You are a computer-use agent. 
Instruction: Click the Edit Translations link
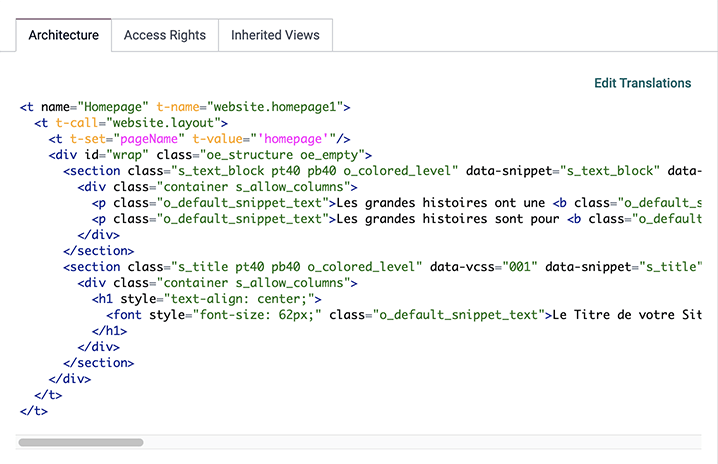coord(642,83)
